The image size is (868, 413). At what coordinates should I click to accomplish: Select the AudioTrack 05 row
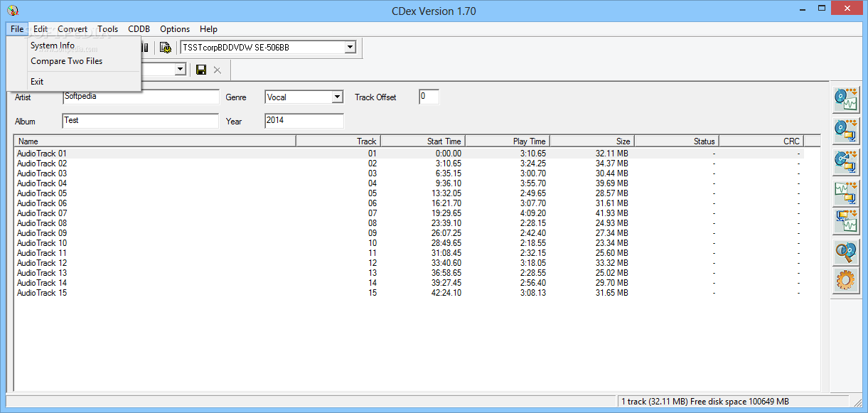point(417,193)
